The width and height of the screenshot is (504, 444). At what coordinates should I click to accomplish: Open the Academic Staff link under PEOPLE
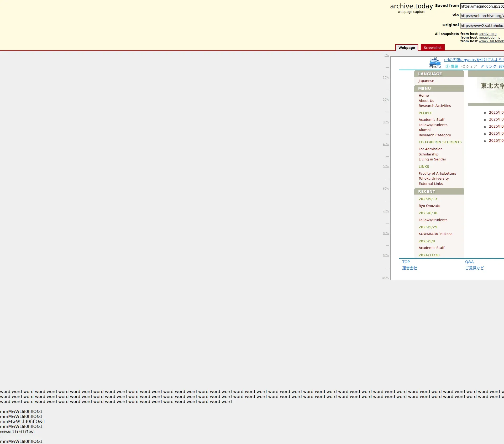[x=431, y=120]
